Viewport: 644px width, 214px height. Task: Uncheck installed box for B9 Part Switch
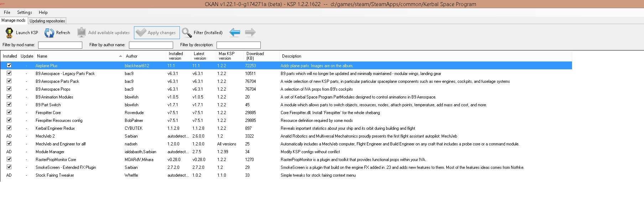9,105
